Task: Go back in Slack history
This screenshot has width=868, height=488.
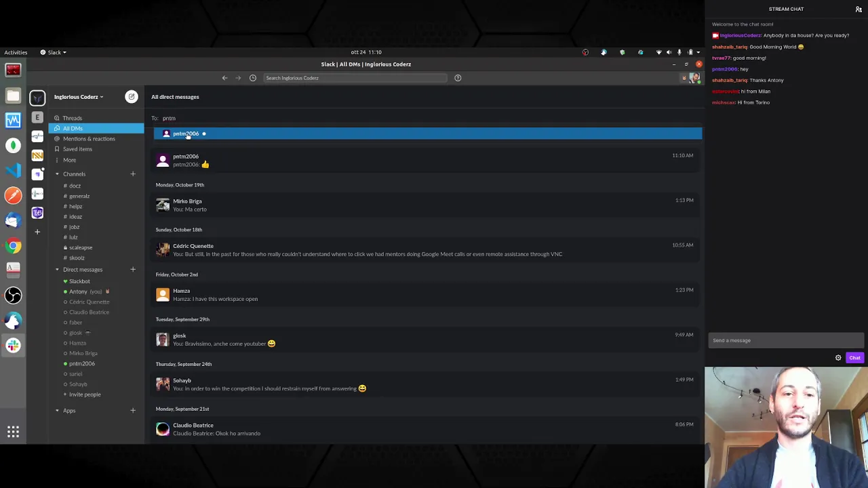Action: click(x=224, y=78)
